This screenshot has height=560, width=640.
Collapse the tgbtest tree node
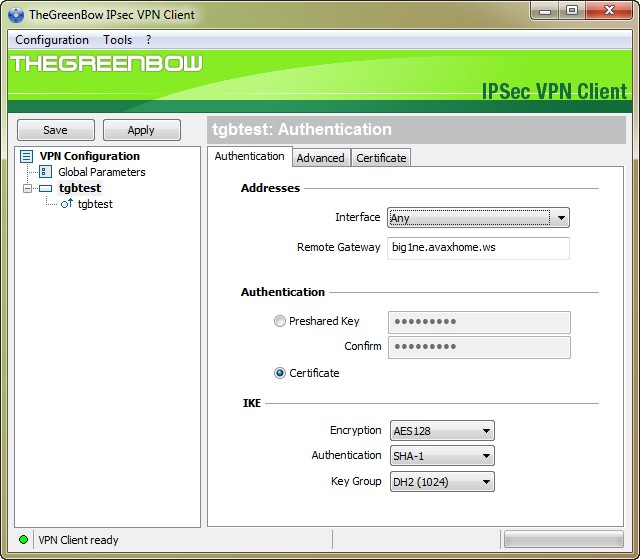tap(27, 188)
